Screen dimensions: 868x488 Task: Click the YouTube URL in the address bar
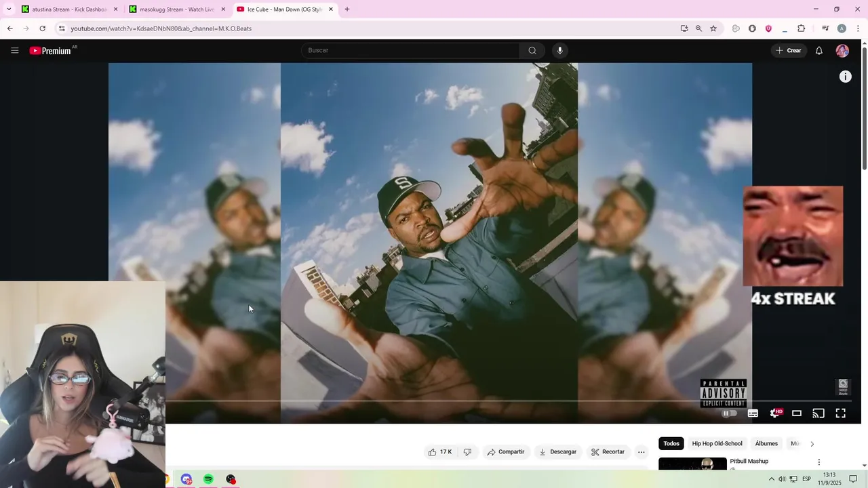161,28
